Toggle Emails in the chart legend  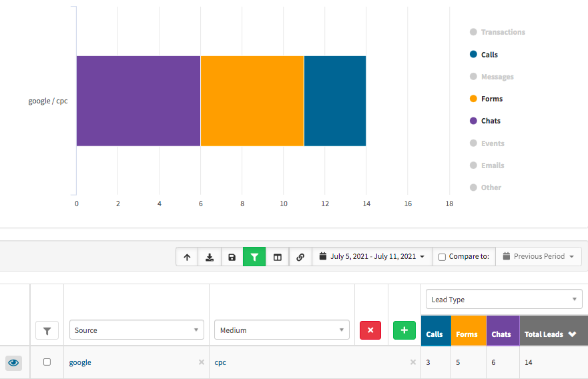487,165
